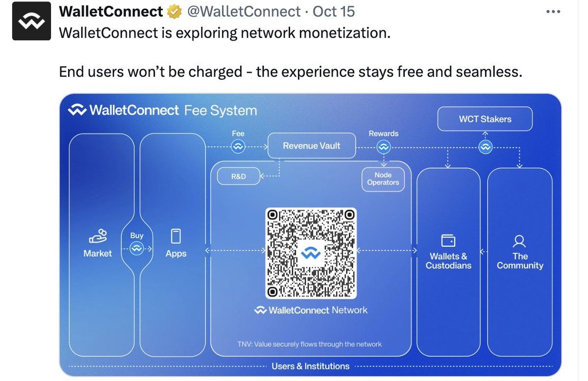588x381 pixels.
Task: Click the Revenue Vault box
Action: (x=311, y=145)
